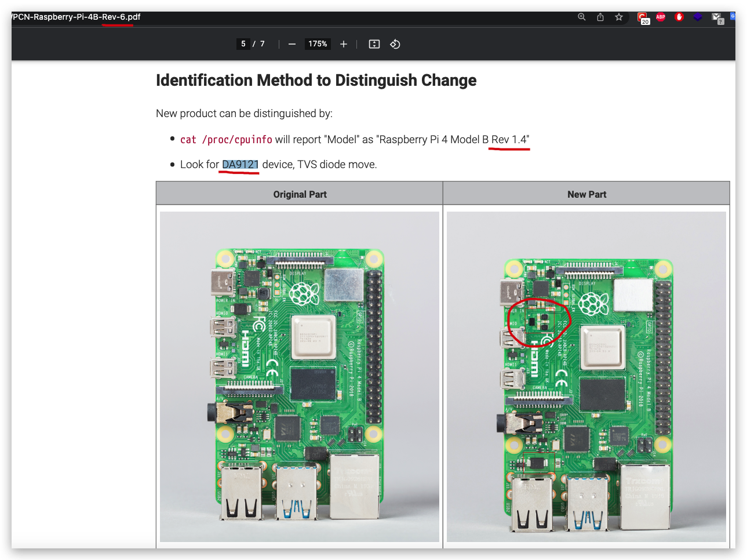
Task: Click the page number field showing 5
Action: [243, 44]
